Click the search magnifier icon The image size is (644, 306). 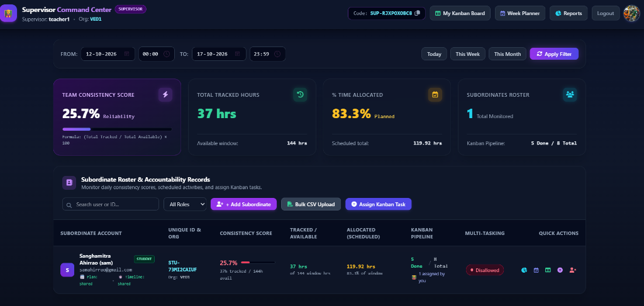pos(69,205)
